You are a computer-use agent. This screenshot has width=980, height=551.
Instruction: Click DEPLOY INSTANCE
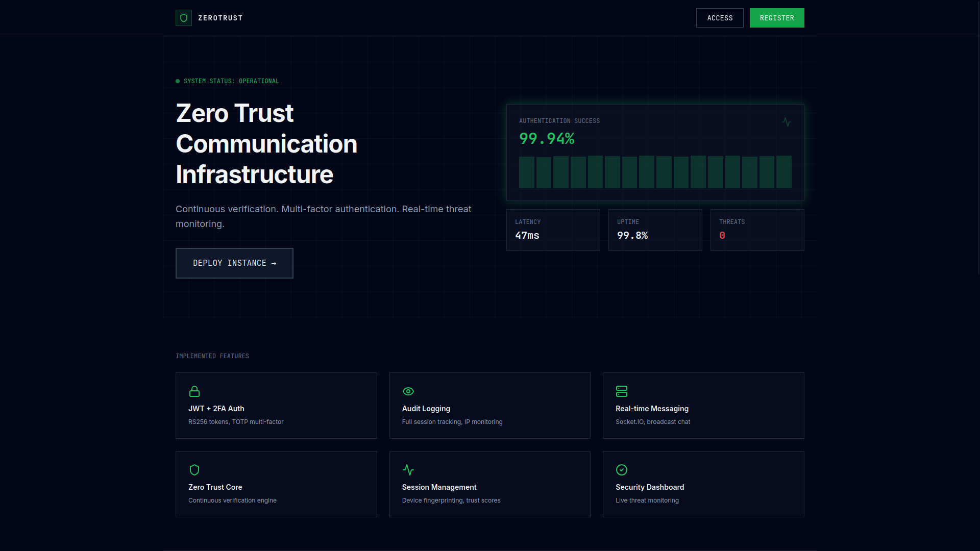(x=234, y=263)
